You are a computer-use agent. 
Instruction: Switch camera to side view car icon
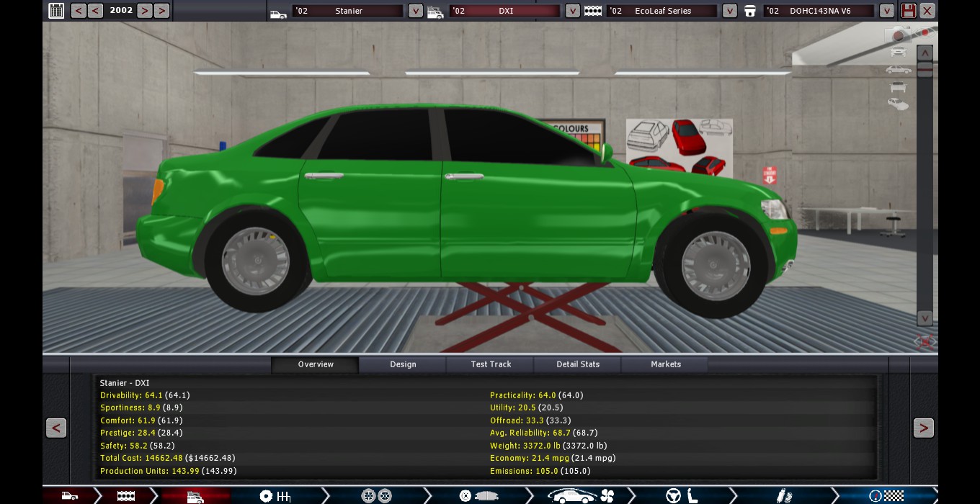(899, 70)
